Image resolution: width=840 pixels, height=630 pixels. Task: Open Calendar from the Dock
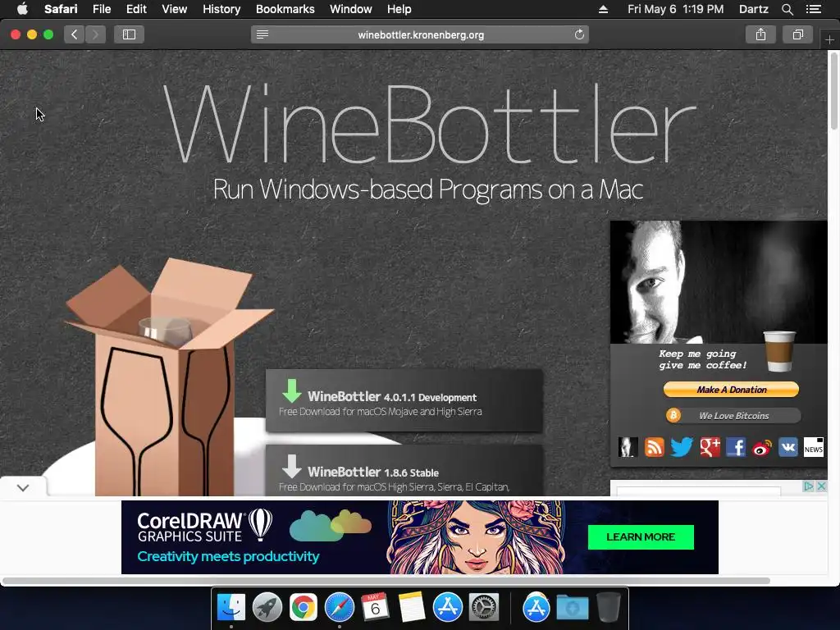click(375, 608)
